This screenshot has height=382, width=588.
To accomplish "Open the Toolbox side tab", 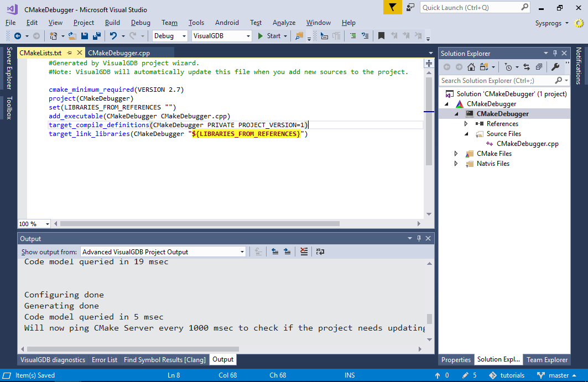I will [9, 108].
